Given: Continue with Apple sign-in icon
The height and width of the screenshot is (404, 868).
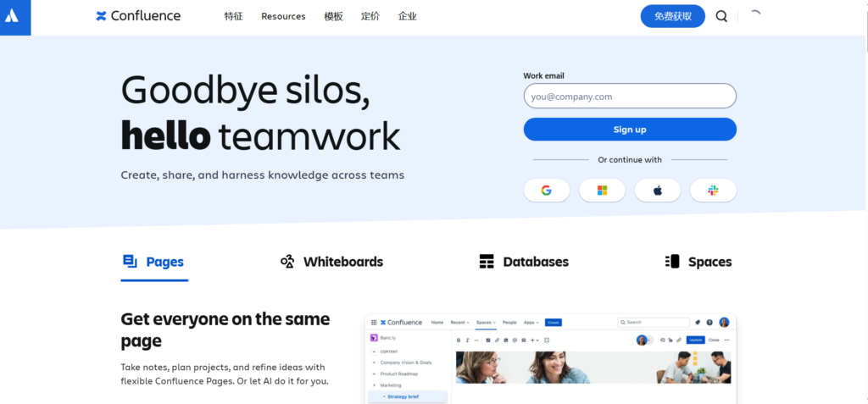Looking at the screenshot, I should pos(657,191).
